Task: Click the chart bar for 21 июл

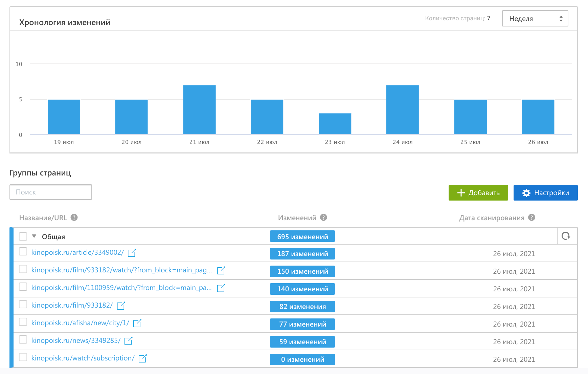Action: (200, 110)
